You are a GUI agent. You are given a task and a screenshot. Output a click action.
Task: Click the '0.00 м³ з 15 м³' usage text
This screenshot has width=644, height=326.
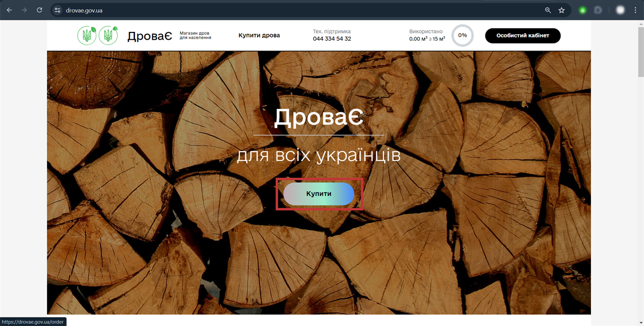click(427, 39)
